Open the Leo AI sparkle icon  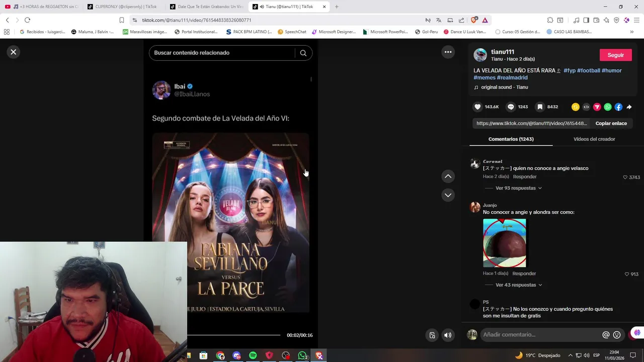[x=606, y=20]
